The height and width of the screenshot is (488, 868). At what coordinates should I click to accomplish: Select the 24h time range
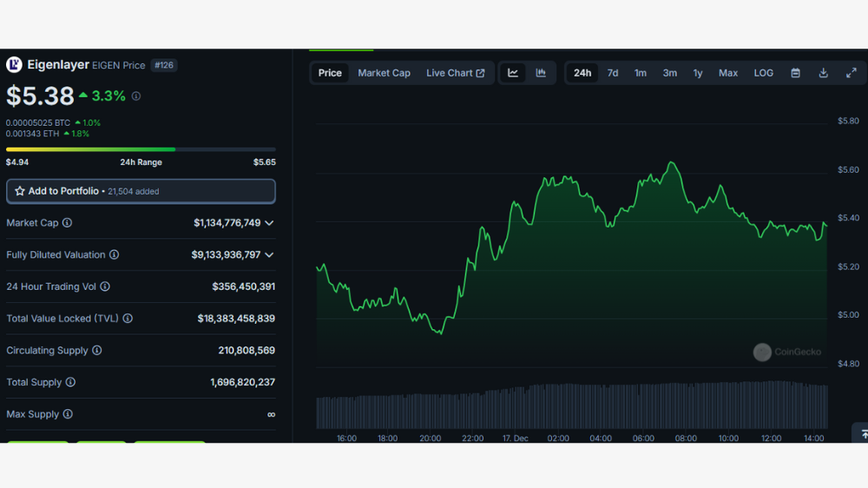pos(582,73)
